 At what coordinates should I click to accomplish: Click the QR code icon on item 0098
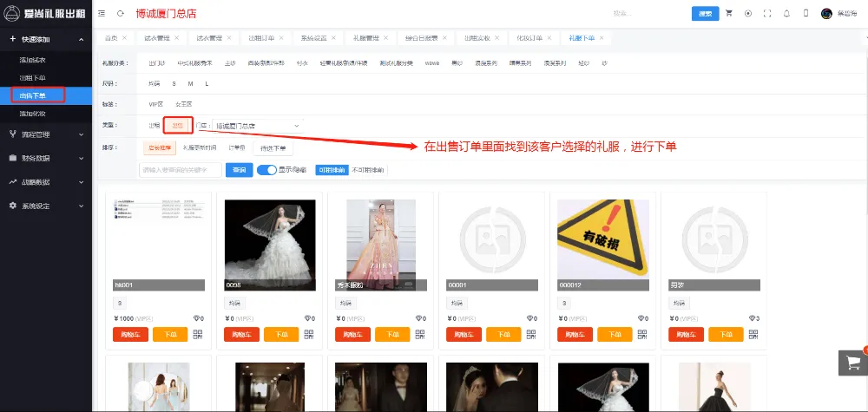(308, 335)
